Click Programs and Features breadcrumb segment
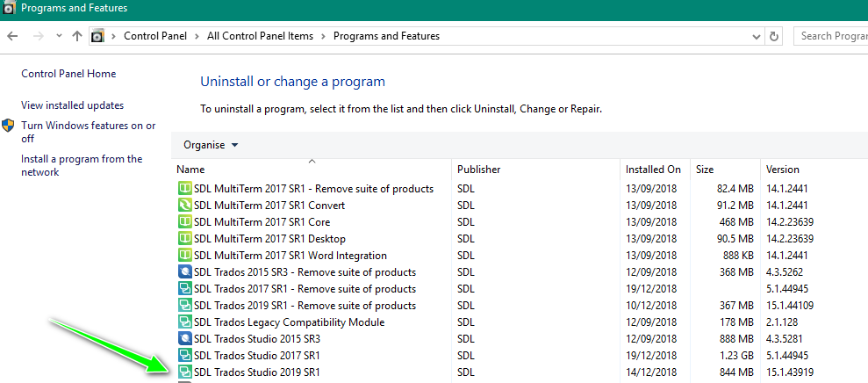Screen dimensions: 868x383 pos(386,36)
